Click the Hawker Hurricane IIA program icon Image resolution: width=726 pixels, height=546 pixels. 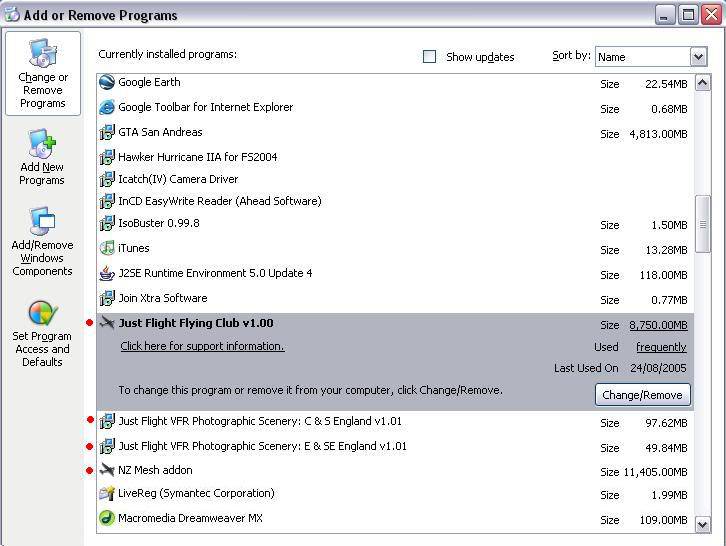tap(107, 157)
